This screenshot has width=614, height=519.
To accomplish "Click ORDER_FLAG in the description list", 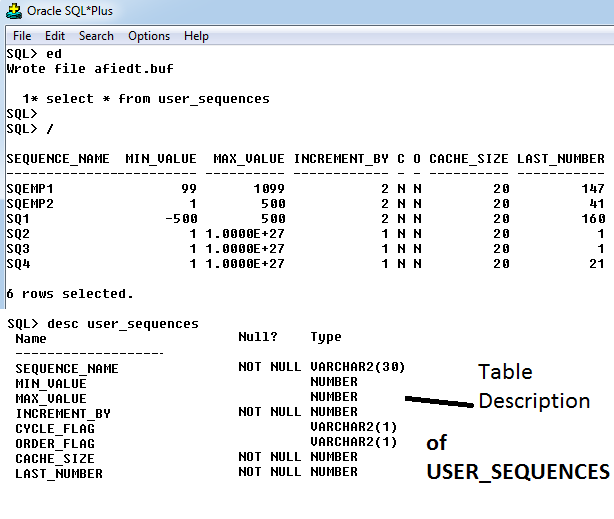I will [x=55, y=443].
